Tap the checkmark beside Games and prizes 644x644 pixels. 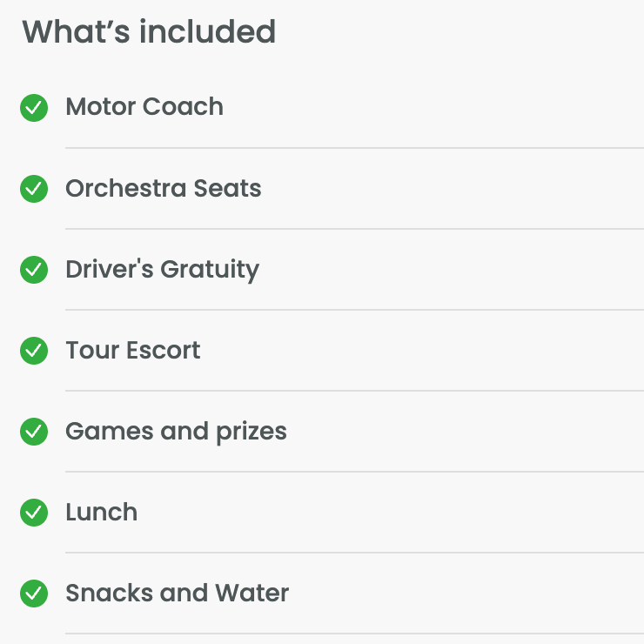[34, 432]
